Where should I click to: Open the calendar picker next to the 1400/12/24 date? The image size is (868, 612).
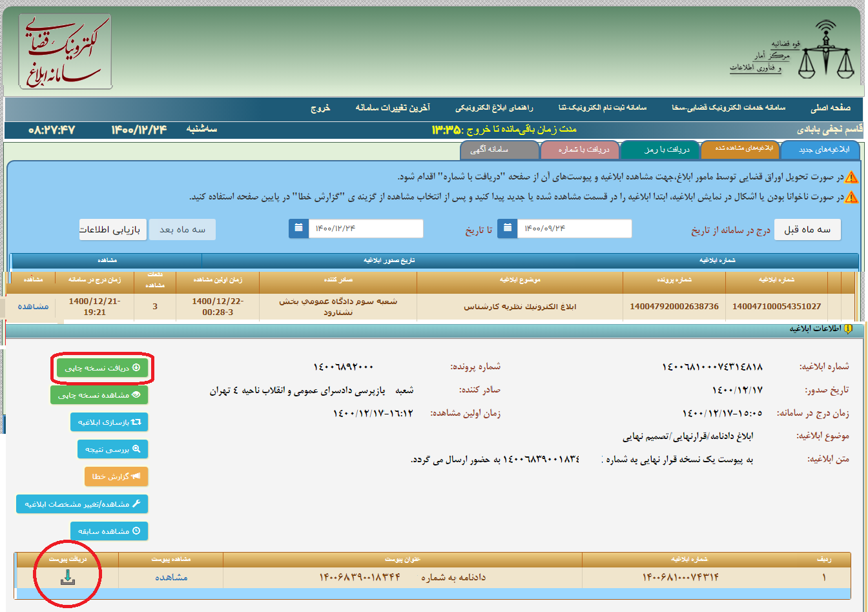tap(298, 229)
